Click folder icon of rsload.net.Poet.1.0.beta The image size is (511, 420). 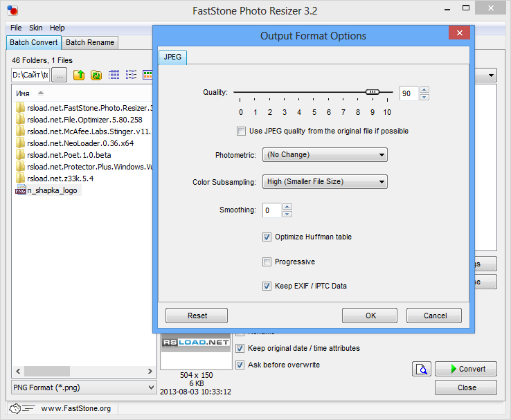click(20, 155)
